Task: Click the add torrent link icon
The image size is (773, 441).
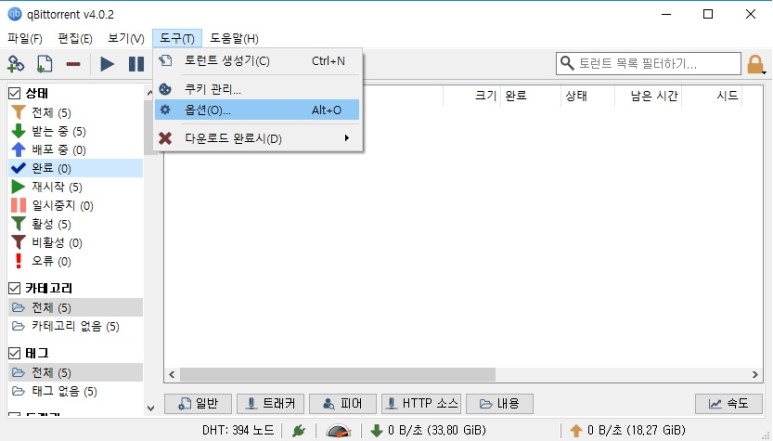Action: (x=15, y=64)
